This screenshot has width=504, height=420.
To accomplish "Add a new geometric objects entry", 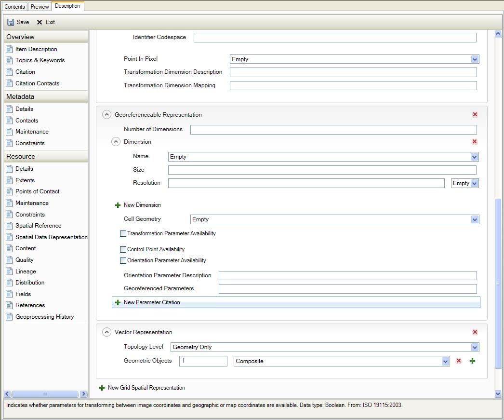I will tap(472, 361).
